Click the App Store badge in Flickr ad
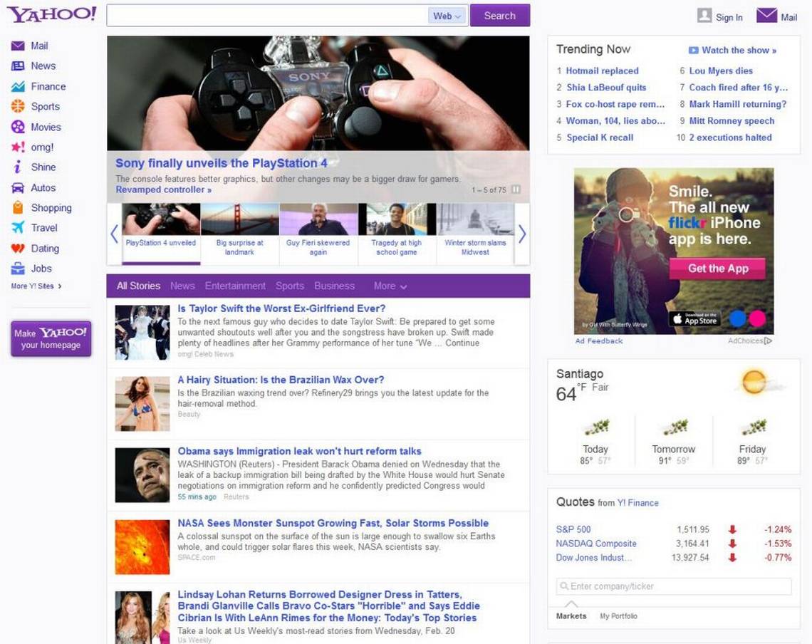The height and width of the screenshot is (644, 812). pyautogui.click(x=694, y=318)
